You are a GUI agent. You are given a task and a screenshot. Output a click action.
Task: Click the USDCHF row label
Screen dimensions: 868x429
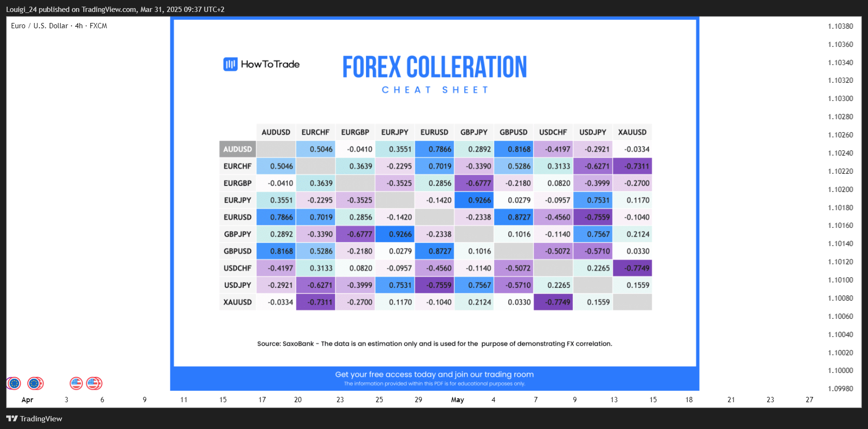(x=237, y=268)
